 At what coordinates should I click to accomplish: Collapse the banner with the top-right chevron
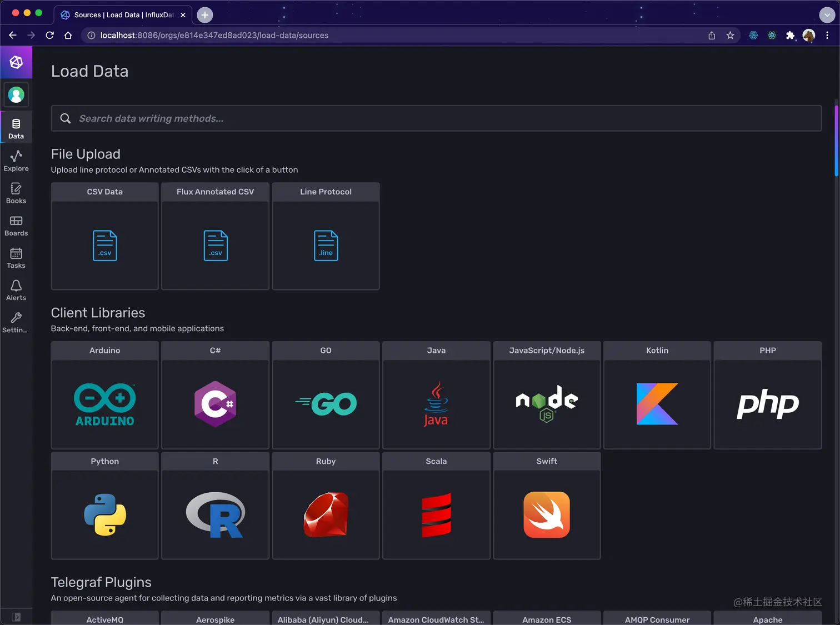click(827, 15)
